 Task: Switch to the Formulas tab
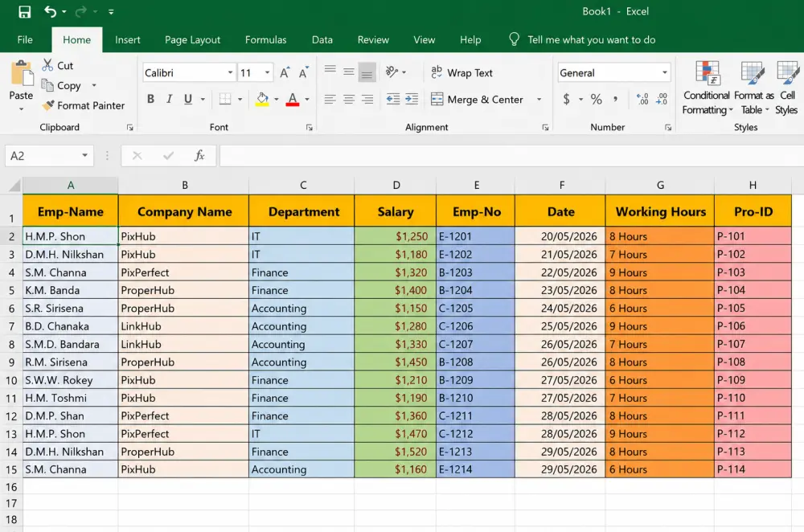click(x=265, y=39)
